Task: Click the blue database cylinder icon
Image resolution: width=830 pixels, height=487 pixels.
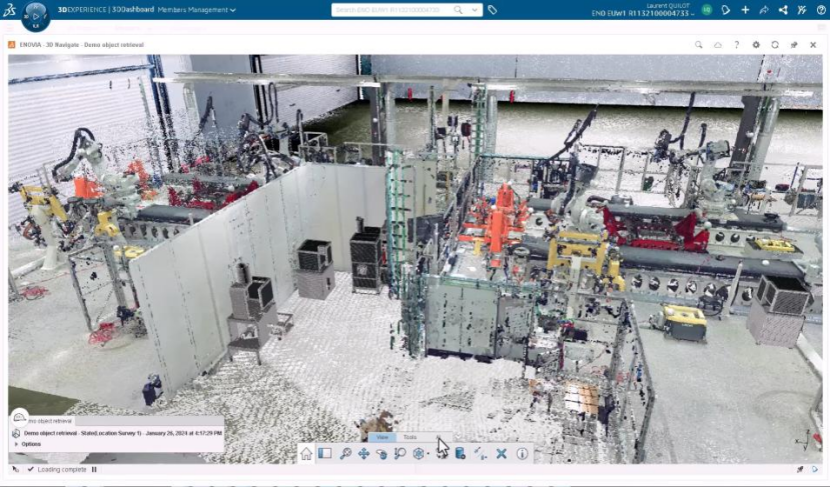Action: pyautogui.click(x=460, y=454)
